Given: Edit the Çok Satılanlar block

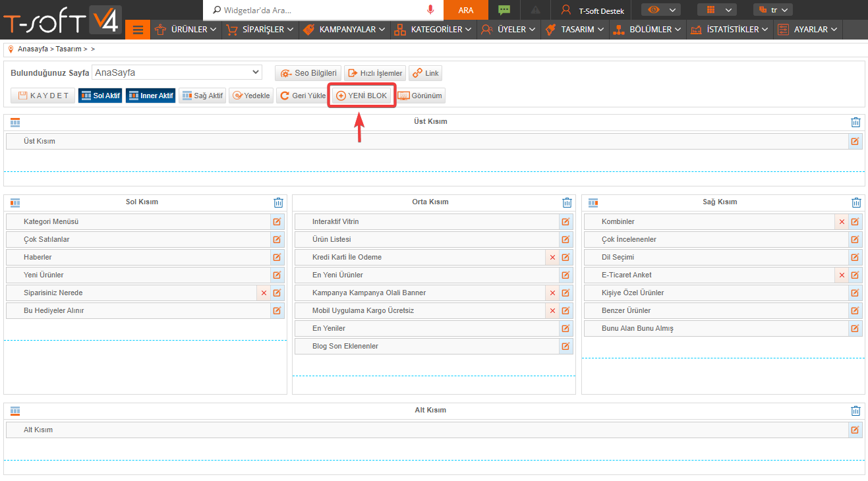Looking at the screenshot, I should point(277,240).
